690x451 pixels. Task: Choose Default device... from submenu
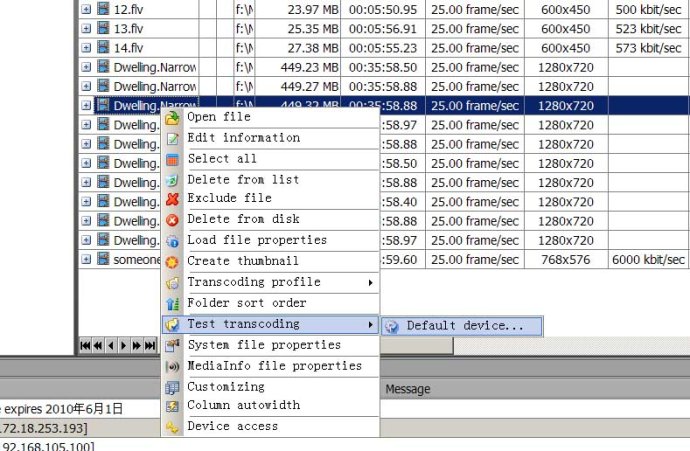[462, 326]
